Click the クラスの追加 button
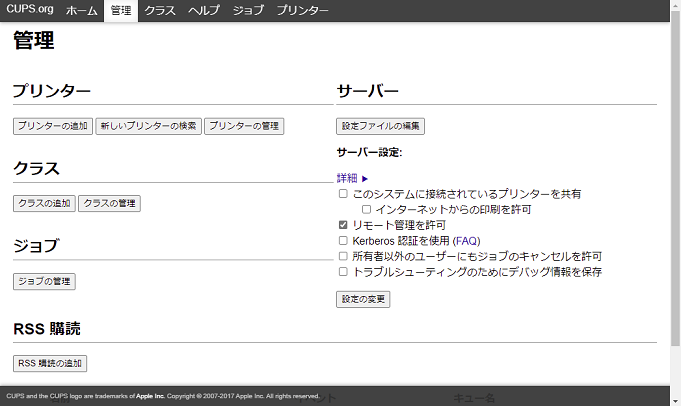 pos(44,204)
